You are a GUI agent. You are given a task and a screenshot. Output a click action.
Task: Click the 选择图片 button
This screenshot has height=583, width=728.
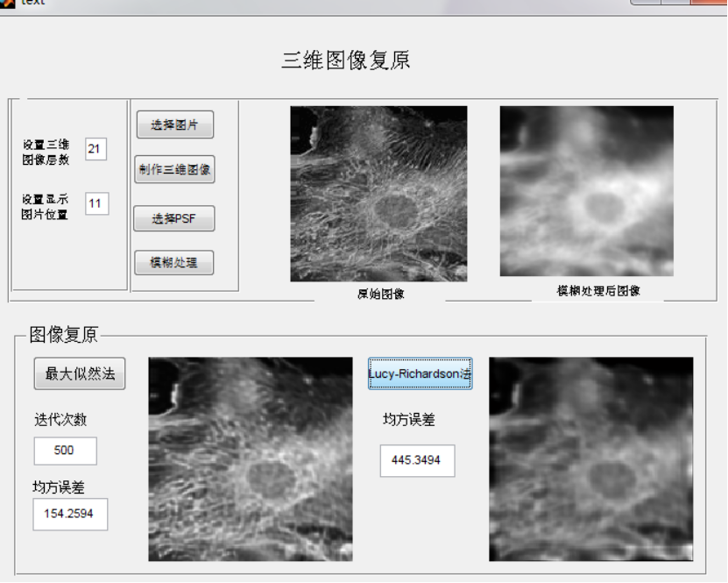click(x=175, y=124)
